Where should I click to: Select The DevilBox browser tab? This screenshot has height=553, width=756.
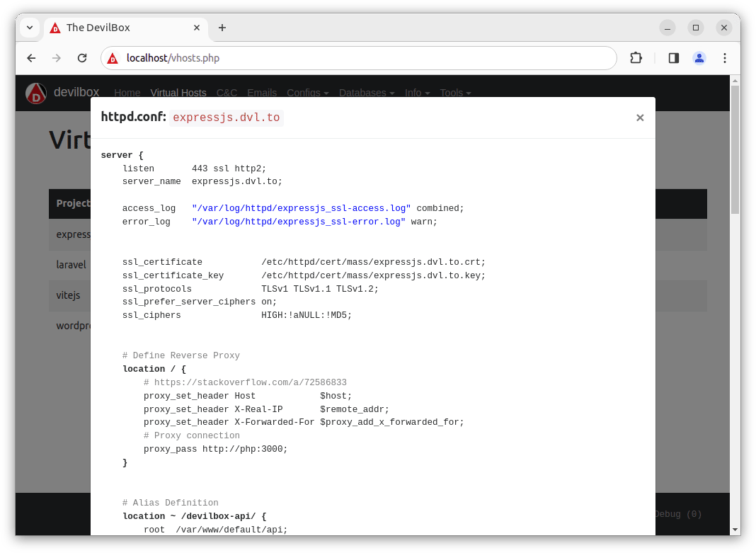[120, 28]
